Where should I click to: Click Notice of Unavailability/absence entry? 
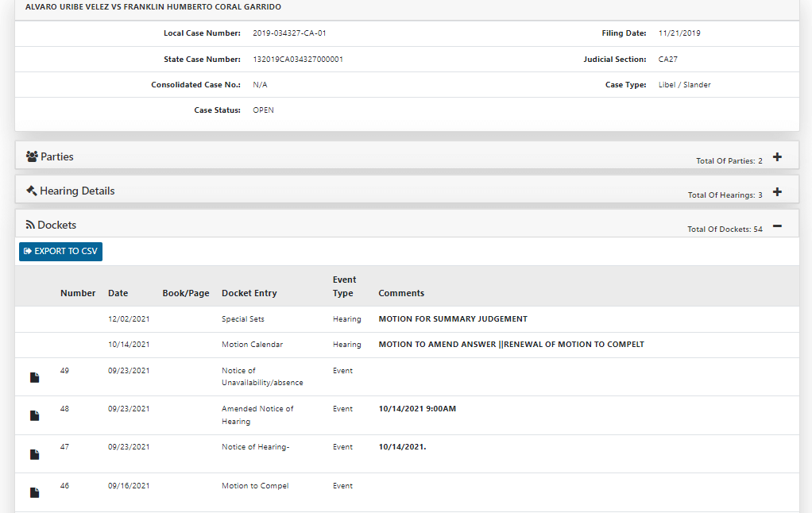262,377
